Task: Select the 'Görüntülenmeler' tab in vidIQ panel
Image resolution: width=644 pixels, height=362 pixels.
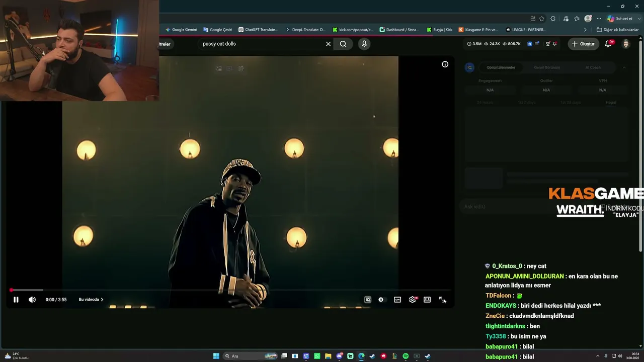Action: (x=501, y=67)
